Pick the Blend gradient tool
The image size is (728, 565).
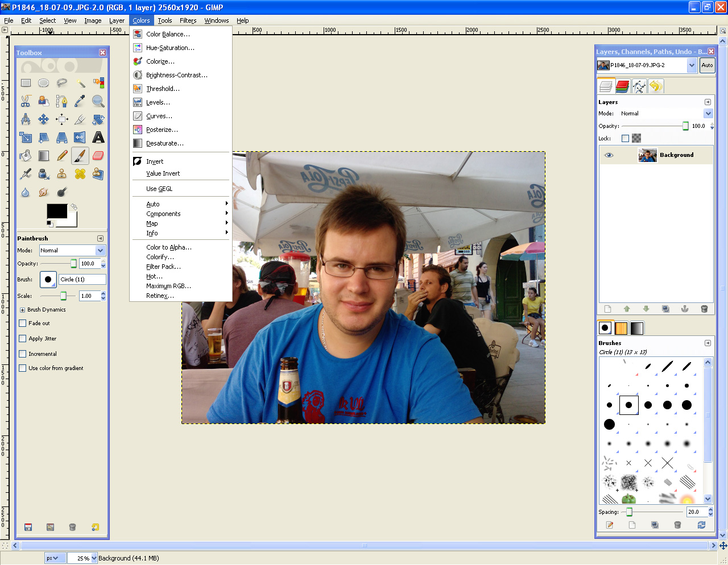(x=44, y=156)
